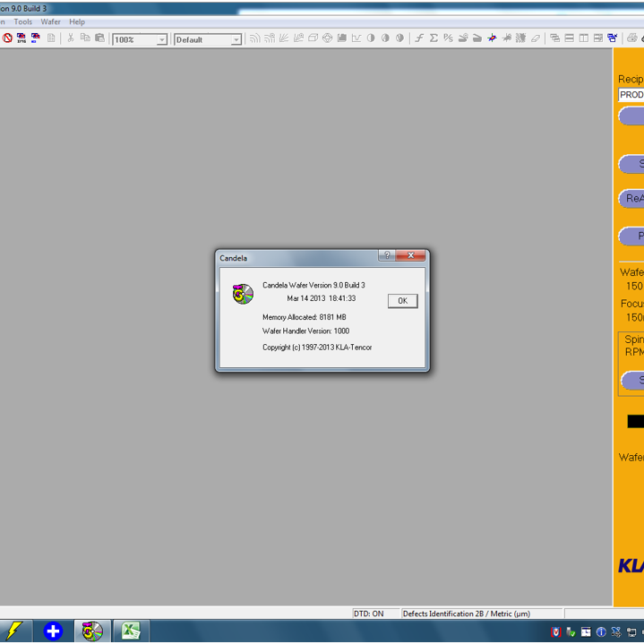Click the Sigma summation toolbar icon

434,39
